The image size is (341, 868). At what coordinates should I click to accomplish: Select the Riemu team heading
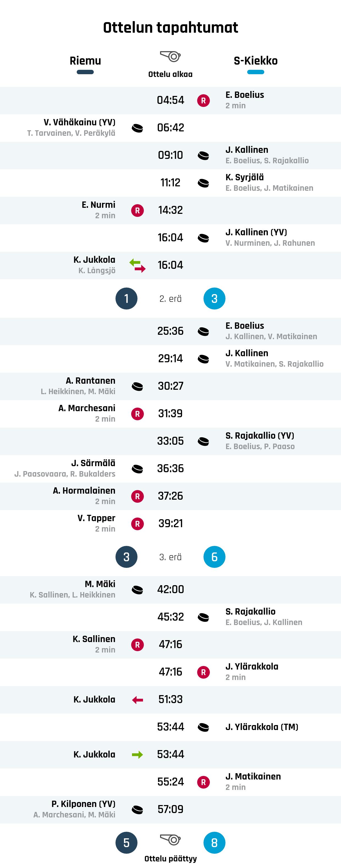(x=85, y=61)
